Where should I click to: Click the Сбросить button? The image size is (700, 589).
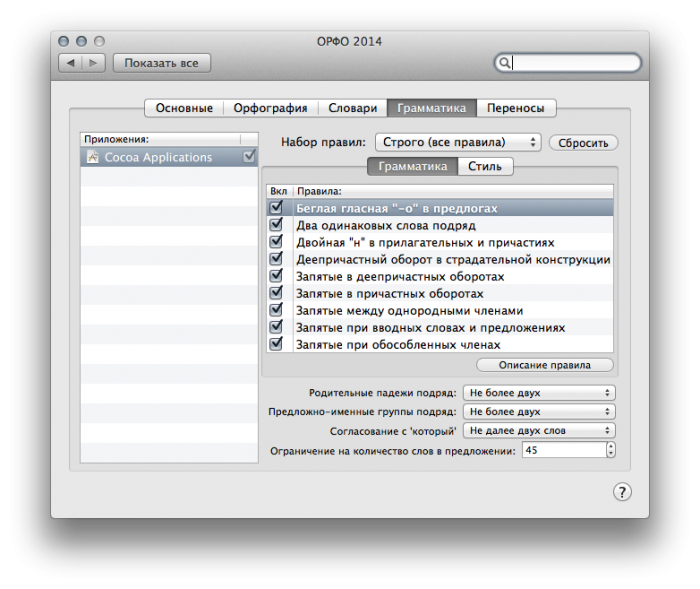tap(583, 143)
